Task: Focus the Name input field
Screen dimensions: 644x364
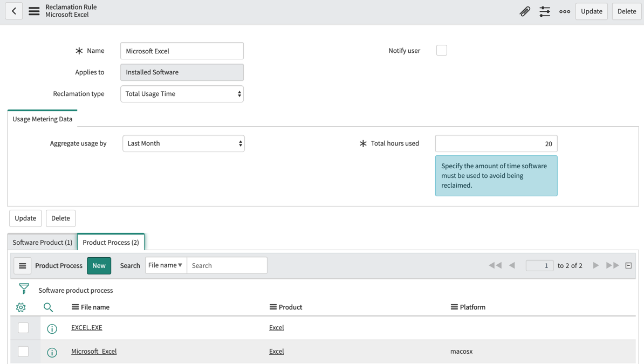Action: [x=182, y=51]
